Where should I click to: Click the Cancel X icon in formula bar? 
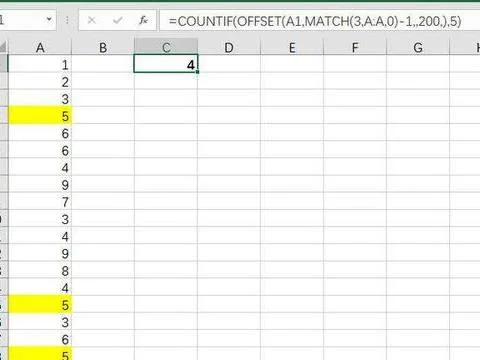point(91,21)
